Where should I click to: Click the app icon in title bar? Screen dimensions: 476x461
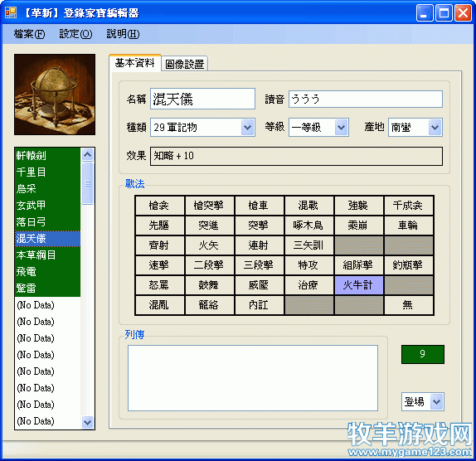[11, 12]
